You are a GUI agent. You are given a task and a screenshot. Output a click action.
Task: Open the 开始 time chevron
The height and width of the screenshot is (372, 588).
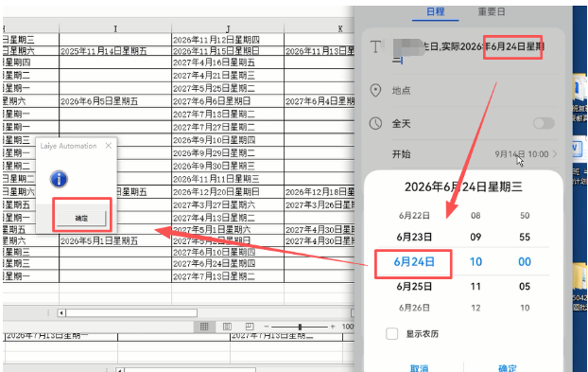tap(555, 154)
